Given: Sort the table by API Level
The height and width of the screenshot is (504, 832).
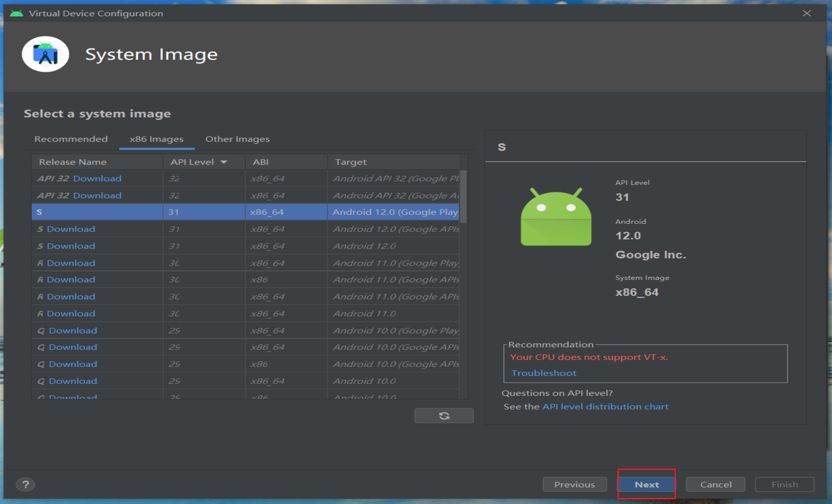Looking at the screenshot, I should [x=192, y=162].
